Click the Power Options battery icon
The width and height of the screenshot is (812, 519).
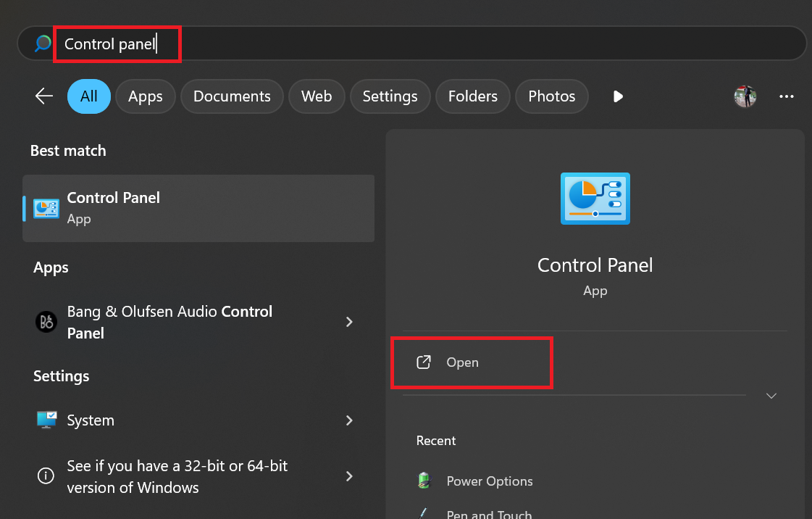424,481
